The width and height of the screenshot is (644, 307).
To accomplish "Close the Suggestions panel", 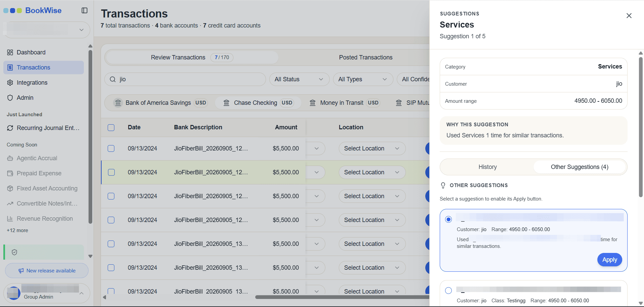I will 629,16.
